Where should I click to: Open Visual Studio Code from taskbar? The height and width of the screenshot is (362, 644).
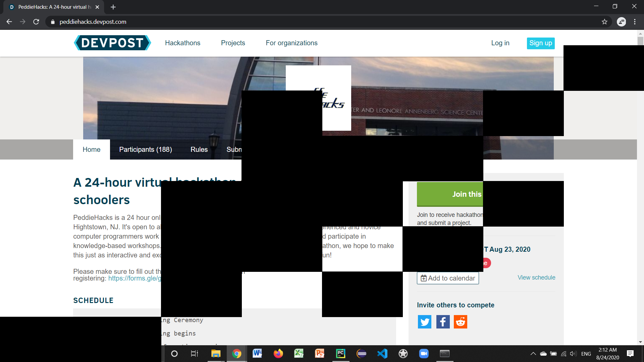382,354
